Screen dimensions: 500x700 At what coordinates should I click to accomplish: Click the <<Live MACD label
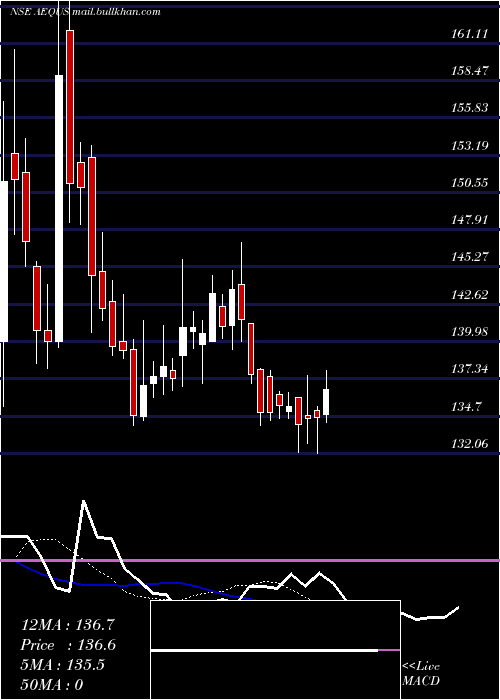[421, 674]
